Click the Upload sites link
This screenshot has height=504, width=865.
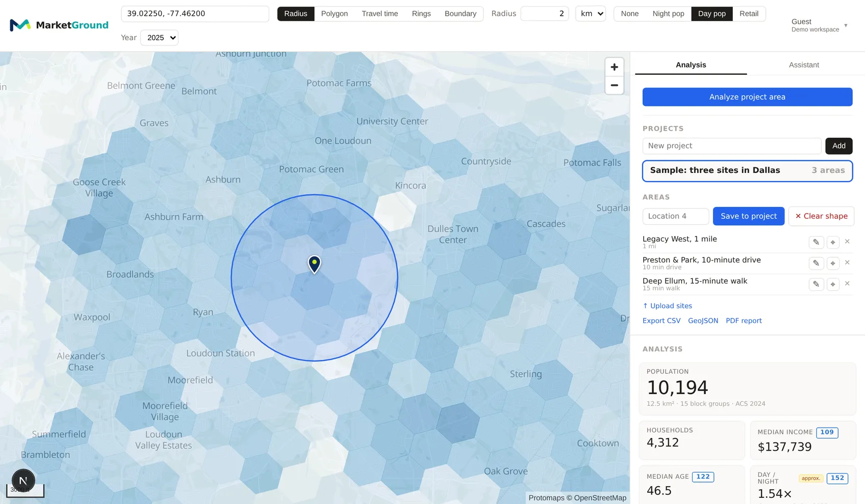coord(668,306)
